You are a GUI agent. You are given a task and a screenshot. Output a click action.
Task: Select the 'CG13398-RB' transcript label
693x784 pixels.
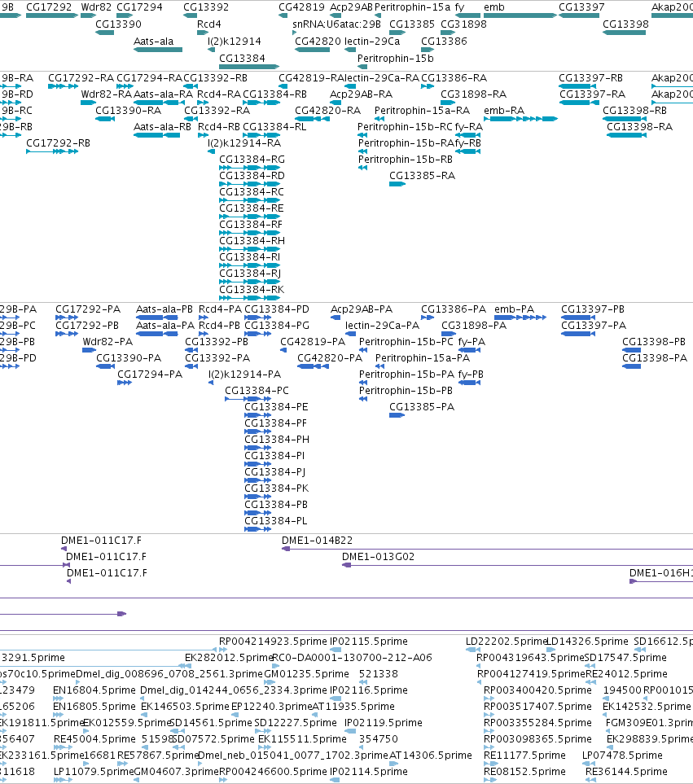click(634, 111)
